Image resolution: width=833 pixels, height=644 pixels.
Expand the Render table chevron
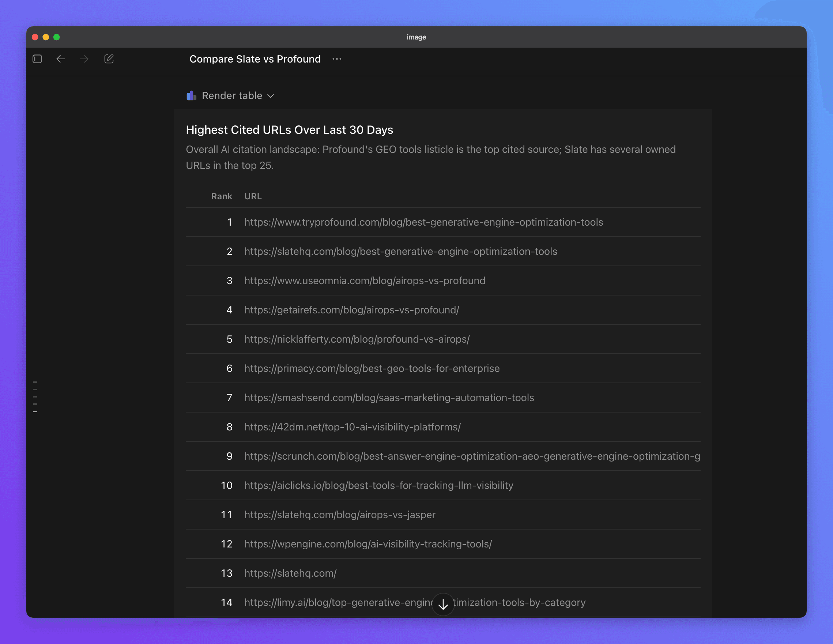[271, 96]
